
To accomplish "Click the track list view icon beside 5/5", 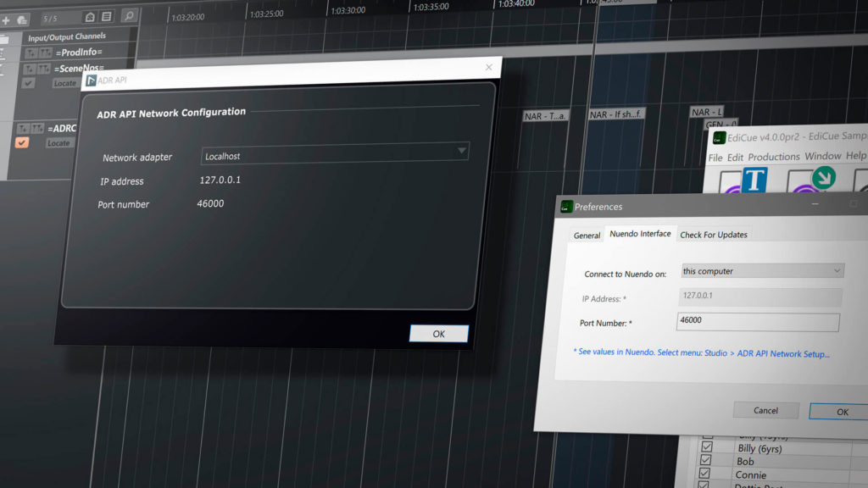I will [x=106, y=17].
